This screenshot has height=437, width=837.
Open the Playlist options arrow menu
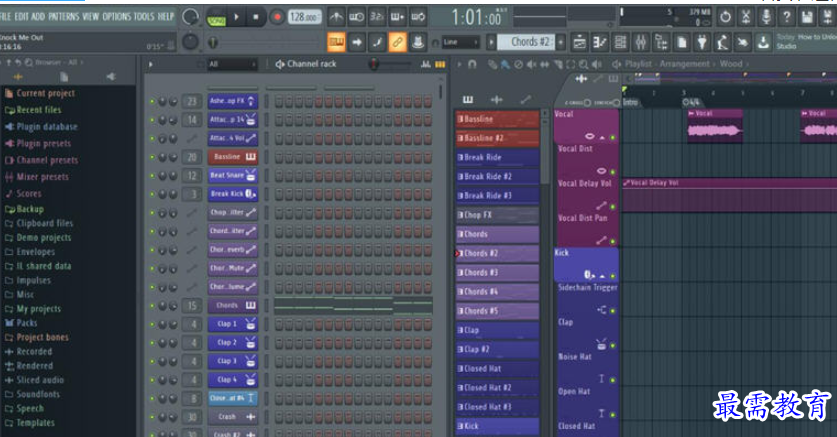tap(459, 64)
